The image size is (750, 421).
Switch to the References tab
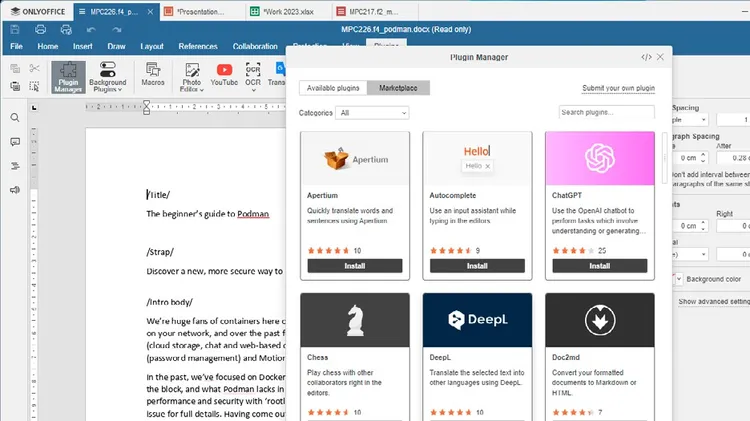[x=198, y=46]
